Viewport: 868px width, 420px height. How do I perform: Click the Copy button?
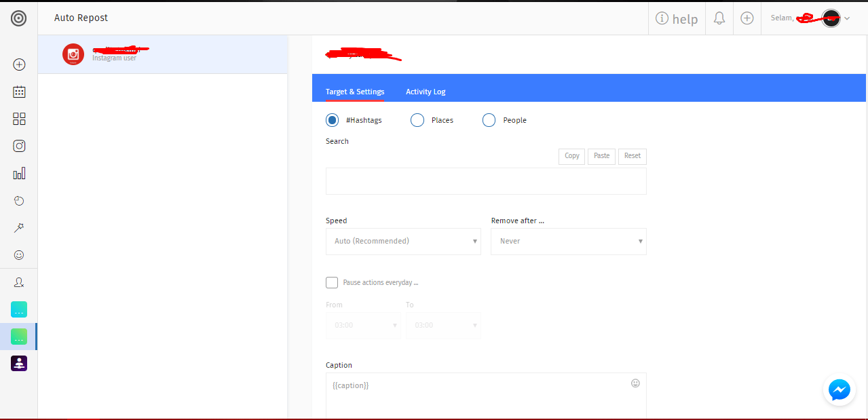pos(572,156)
